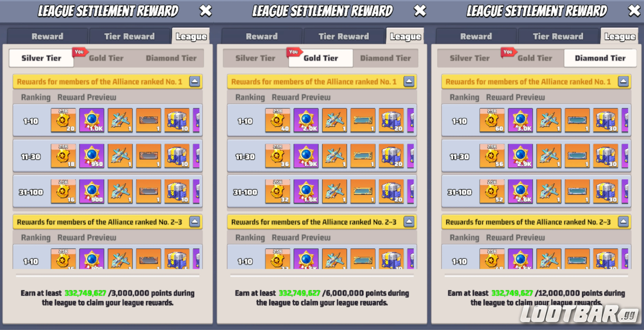The height and width of the screenshot is (330, 644).
Task: Click the 52 medal reward in Diamond Tier 31-100 row
Action: 492,191
